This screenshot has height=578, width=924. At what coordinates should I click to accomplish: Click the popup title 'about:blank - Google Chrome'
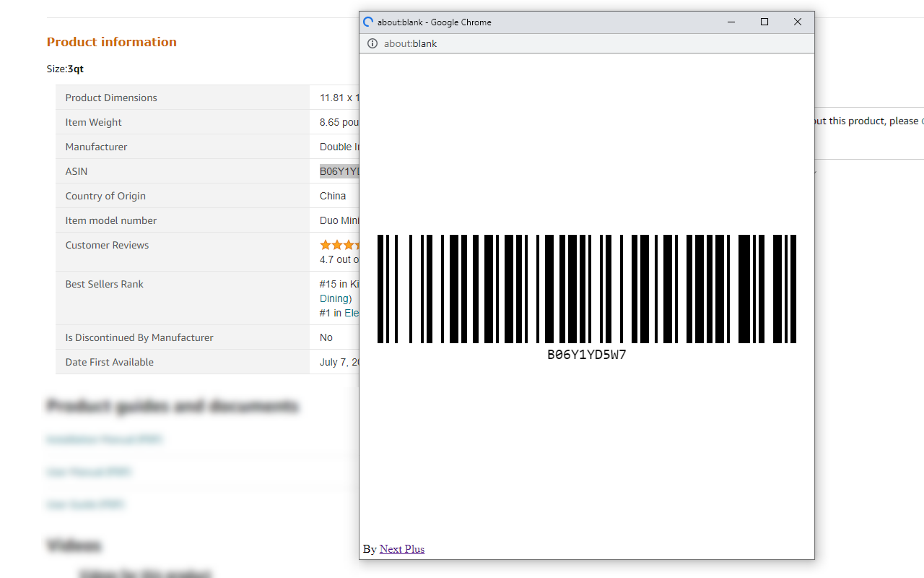click(x=435, y=22)
